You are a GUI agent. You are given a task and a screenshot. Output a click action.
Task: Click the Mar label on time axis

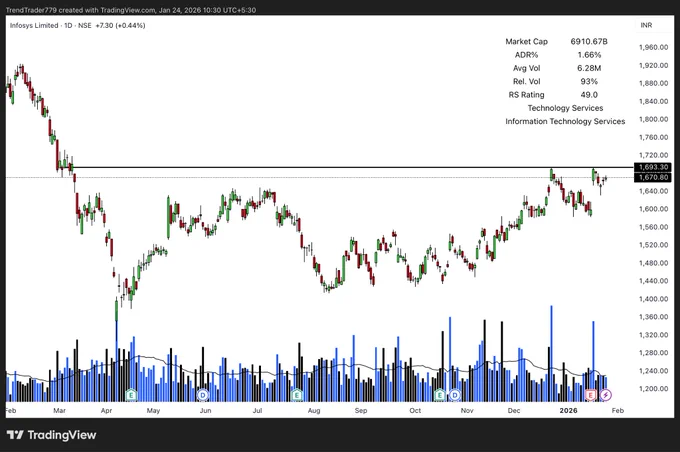59,410
